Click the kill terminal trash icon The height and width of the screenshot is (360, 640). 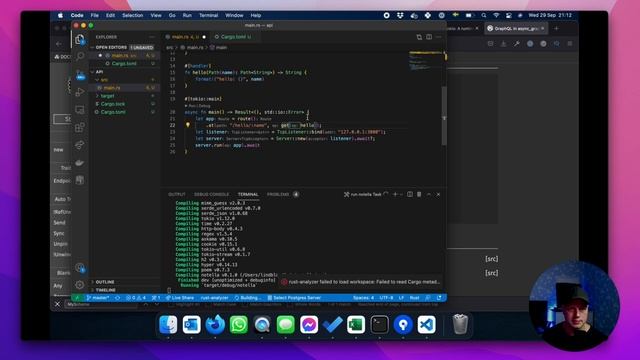419,194
